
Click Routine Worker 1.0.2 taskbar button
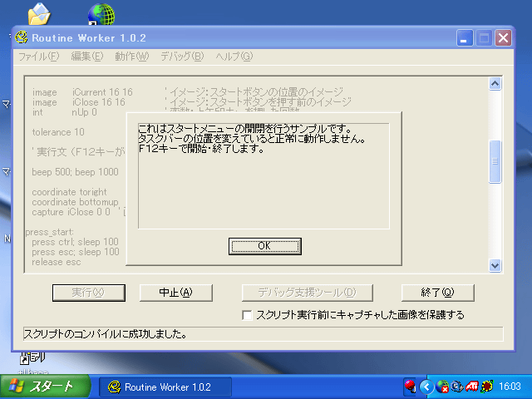click(x=165, y=387)
